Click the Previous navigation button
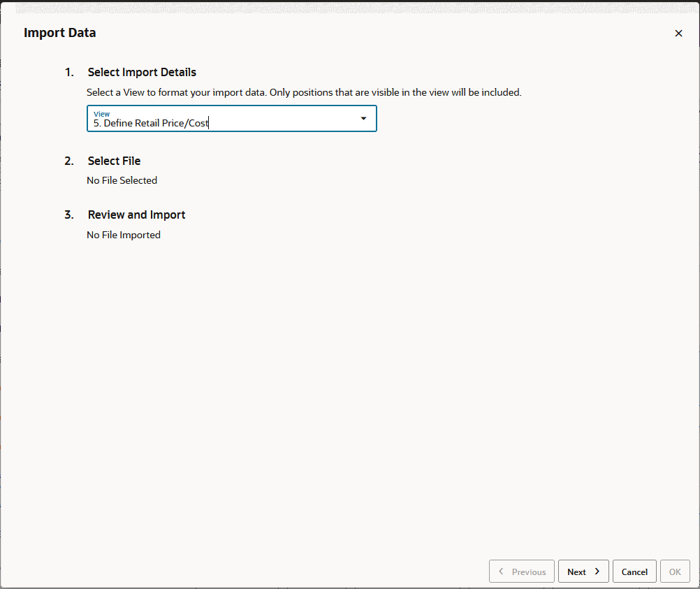This screenshot has height=589, width=700. [x=522, y=571]
